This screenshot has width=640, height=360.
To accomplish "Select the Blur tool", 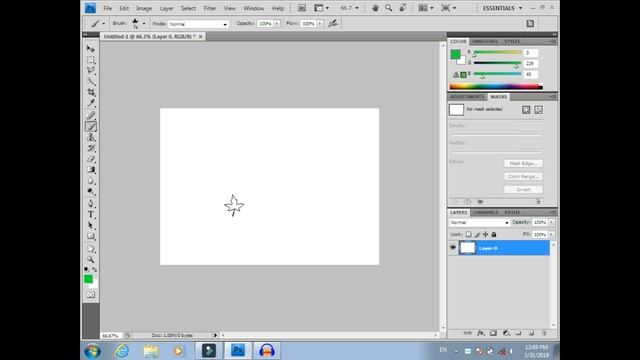I will [x=91, y=181].
